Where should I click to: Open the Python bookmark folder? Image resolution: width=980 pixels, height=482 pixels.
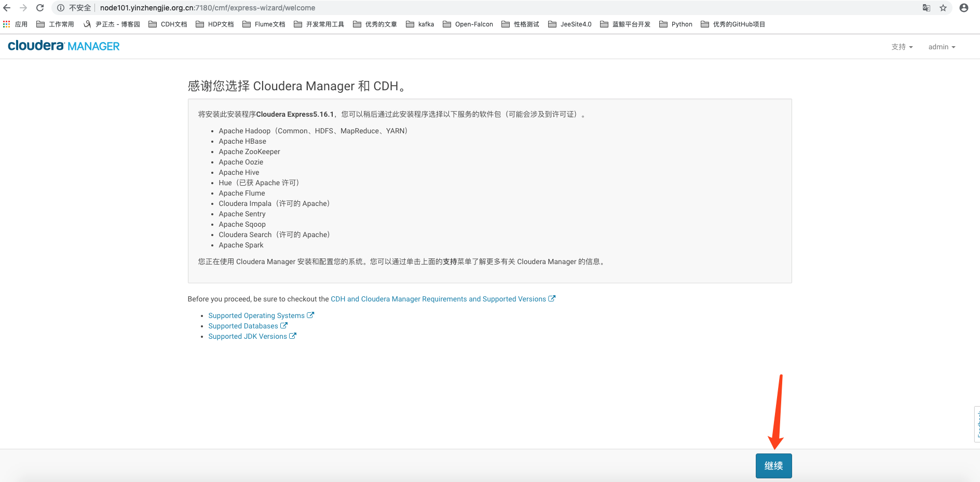[676, 24]
